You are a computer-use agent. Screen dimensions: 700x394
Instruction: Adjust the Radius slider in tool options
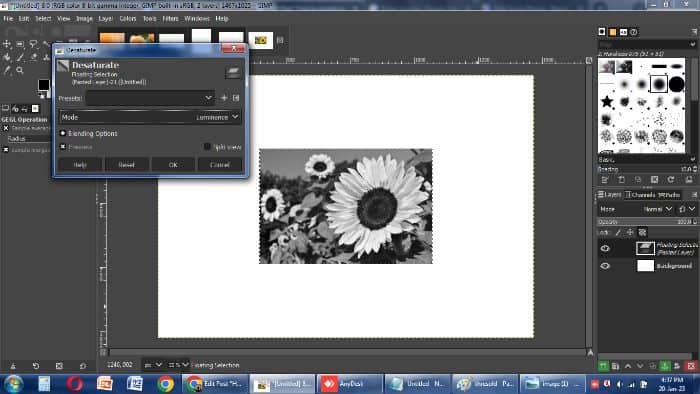click(x=28, y=139)
